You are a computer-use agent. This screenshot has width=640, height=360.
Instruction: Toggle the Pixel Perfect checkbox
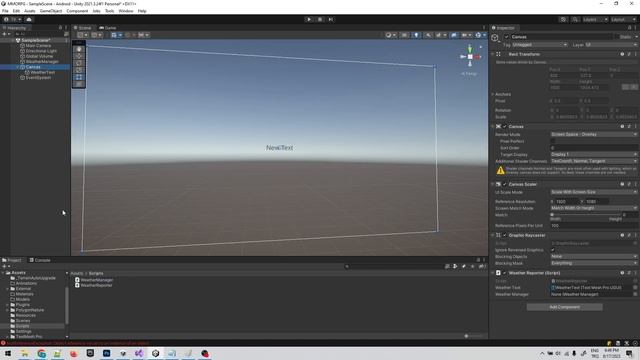553,141
